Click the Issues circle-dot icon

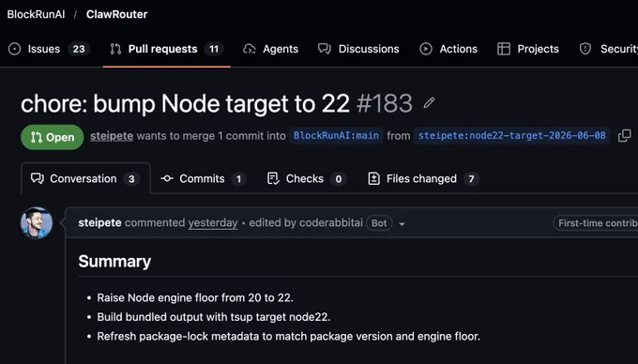(x=14, y=49)
